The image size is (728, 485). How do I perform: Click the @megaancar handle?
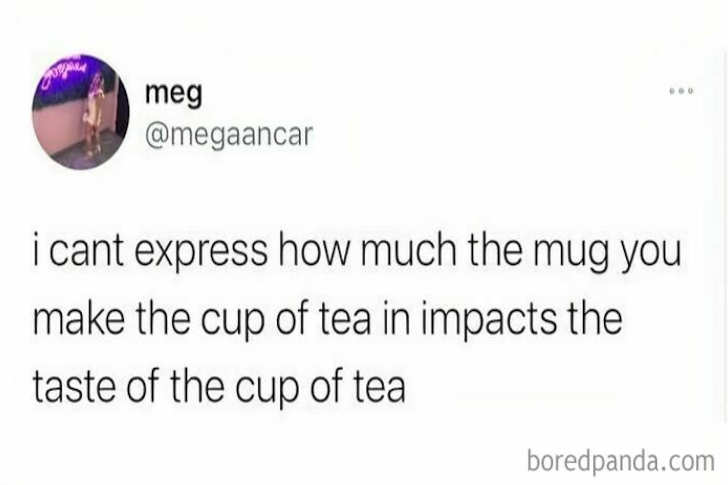[229, 136]
